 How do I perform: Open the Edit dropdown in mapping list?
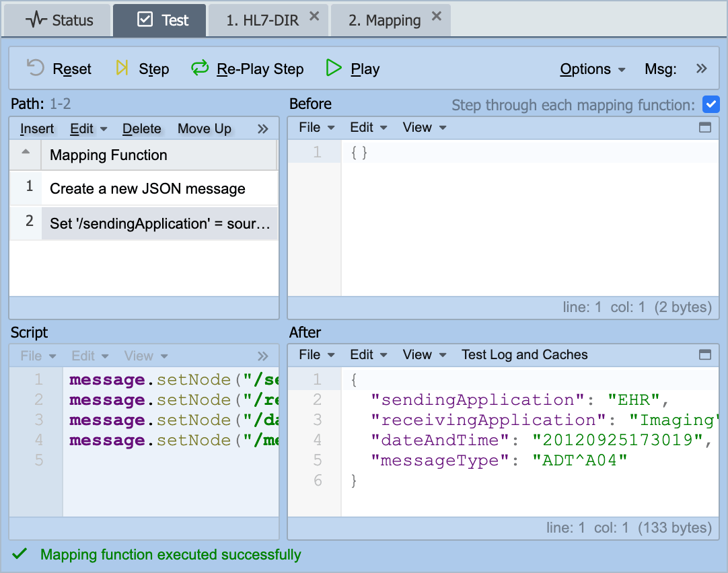88,128
